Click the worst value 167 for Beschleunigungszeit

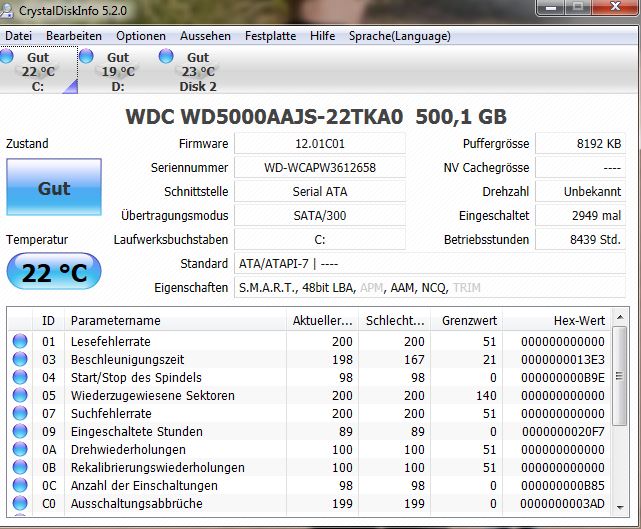(414, 359)
